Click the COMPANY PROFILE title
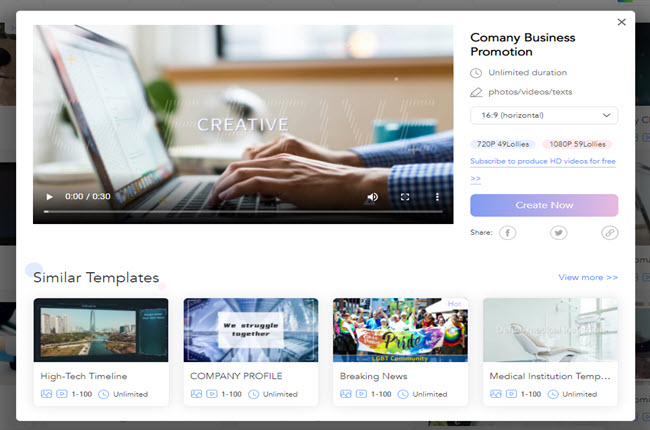 (236, 376)
